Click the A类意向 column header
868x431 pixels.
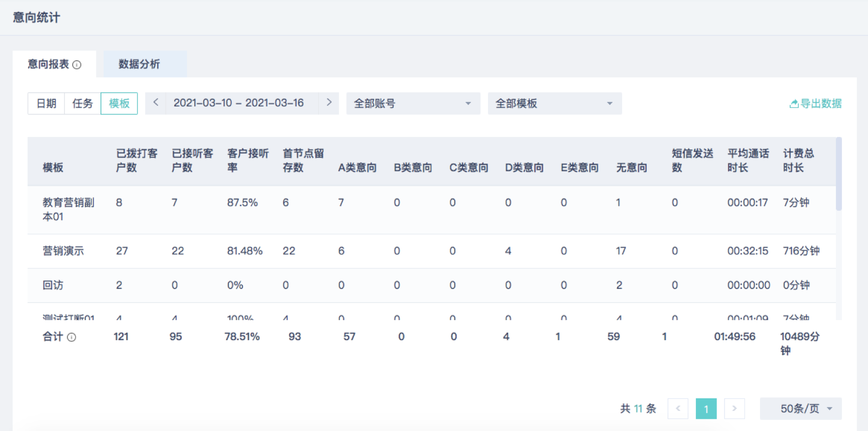357,168
